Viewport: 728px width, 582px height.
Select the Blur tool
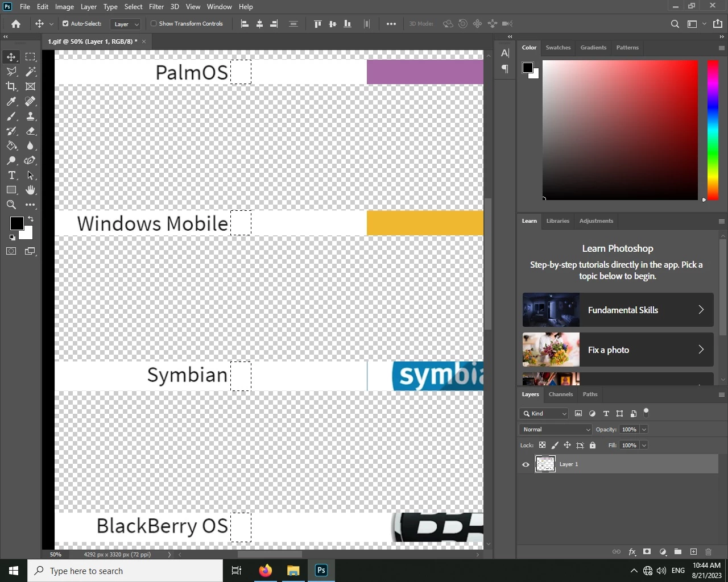pos(30,145)
